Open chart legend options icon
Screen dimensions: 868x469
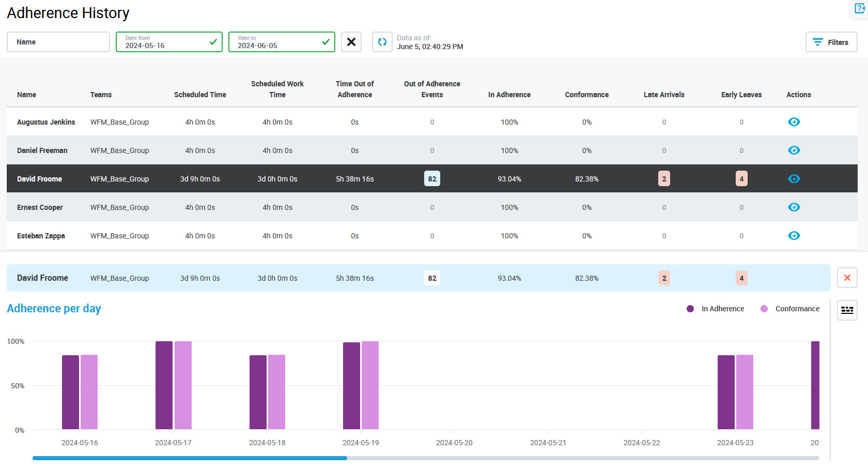coord(847,310)
